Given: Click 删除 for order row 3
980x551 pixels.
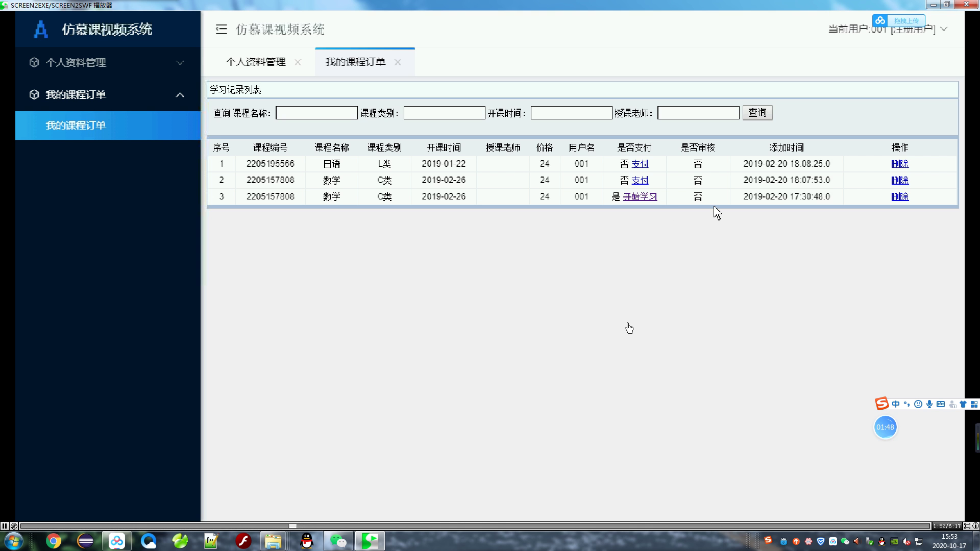Looking at the screenshot, I should [900, 196].
